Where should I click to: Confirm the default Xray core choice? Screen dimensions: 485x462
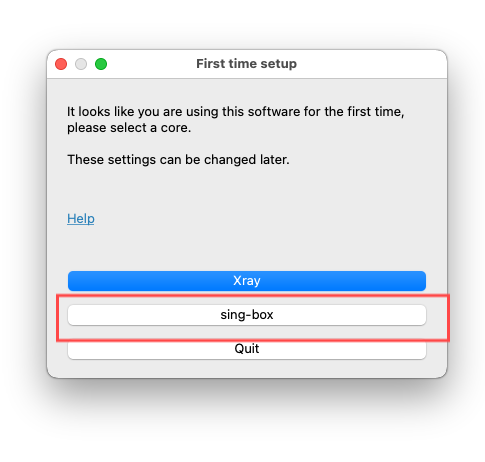pos(247,281)
